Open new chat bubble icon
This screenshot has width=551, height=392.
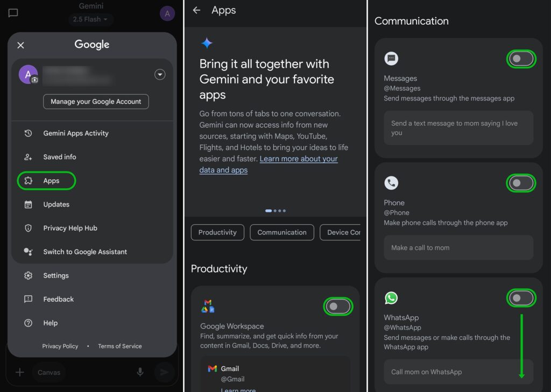tap(13, 13)
